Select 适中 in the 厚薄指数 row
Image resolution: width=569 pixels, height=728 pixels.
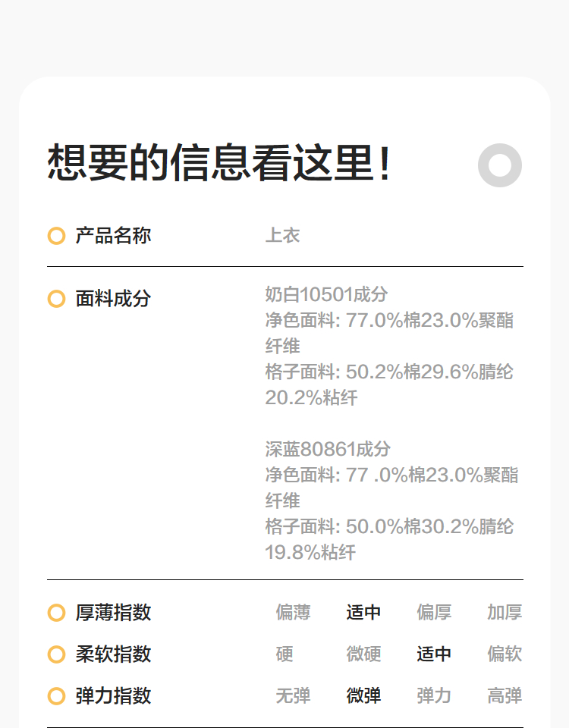click(363, 613)
